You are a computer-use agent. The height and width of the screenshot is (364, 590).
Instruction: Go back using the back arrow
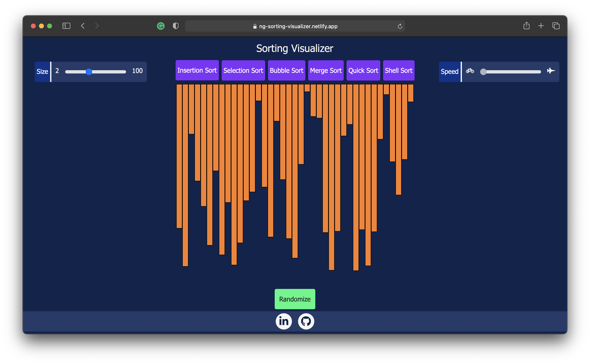click(x=83, y=26)
